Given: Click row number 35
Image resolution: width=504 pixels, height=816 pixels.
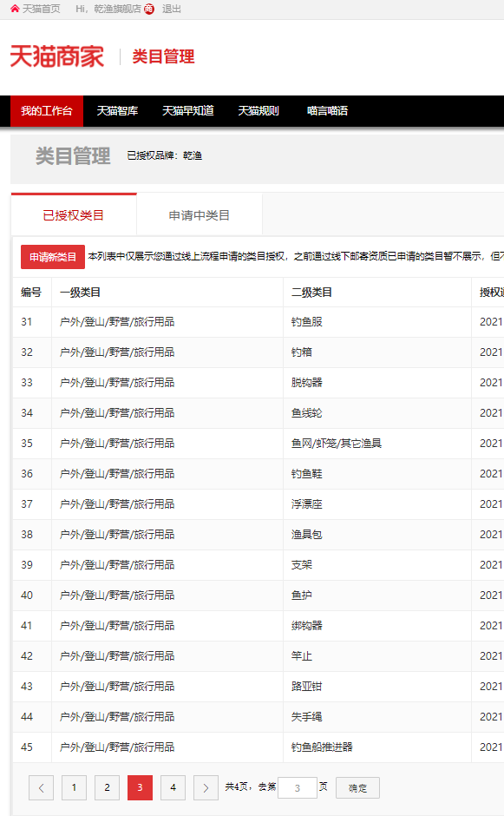Looking at the screenshot, I should (27, 444).
